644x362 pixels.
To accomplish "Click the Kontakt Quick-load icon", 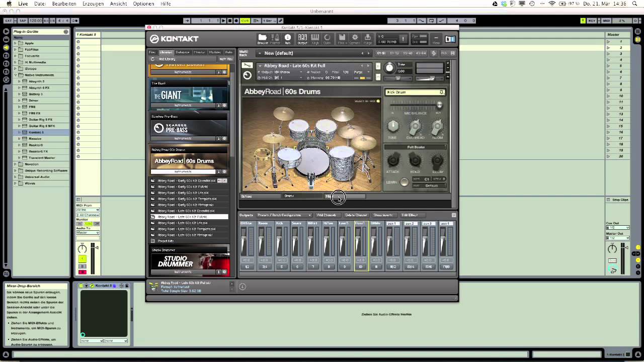I will pos(327,39).
